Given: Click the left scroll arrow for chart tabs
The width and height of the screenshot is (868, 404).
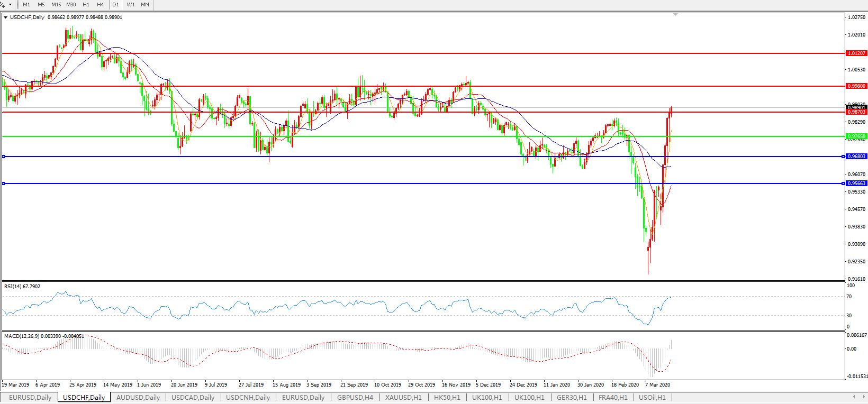Looking at the screenshot, I should click(x=854, y=397).
